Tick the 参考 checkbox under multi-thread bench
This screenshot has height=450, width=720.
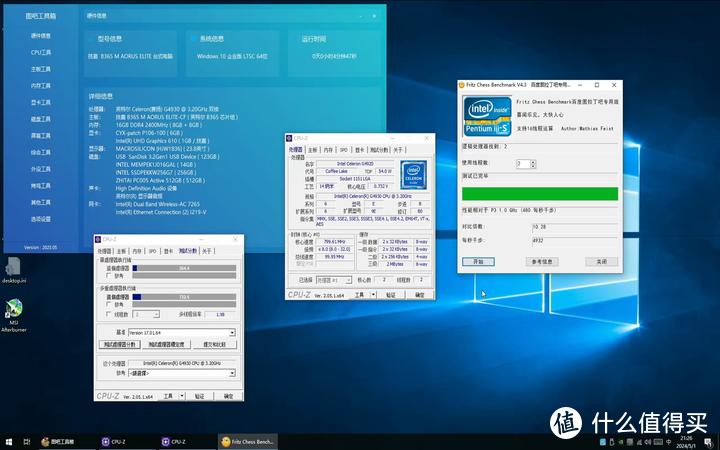coord(108,305)
